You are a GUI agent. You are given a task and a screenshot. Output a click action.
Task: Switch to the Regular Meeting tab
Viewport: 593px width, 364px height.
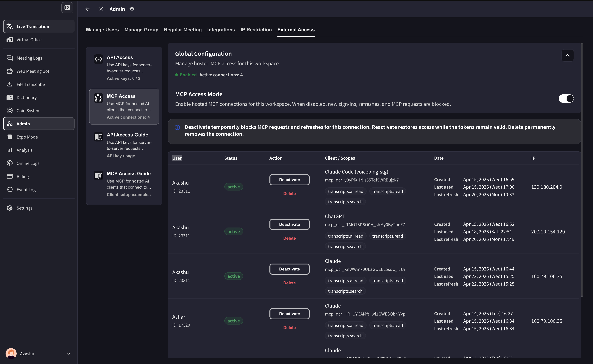pos(183,30)
